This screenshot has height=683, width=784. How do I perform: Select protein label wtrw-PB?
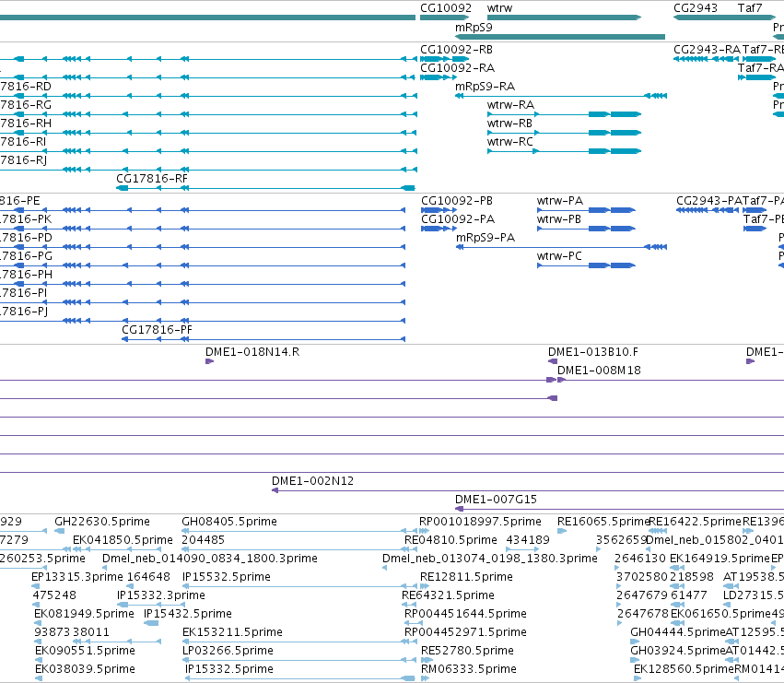coord(559,219)
